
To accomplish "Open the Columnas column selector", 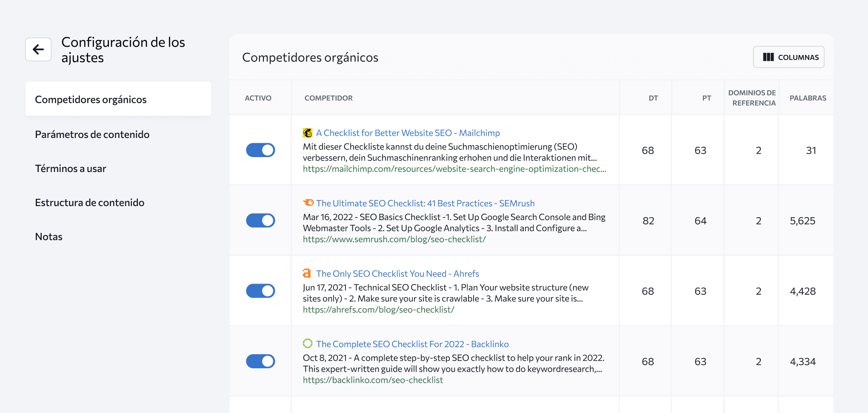I will pyautogui.click(x=788, y=57).
